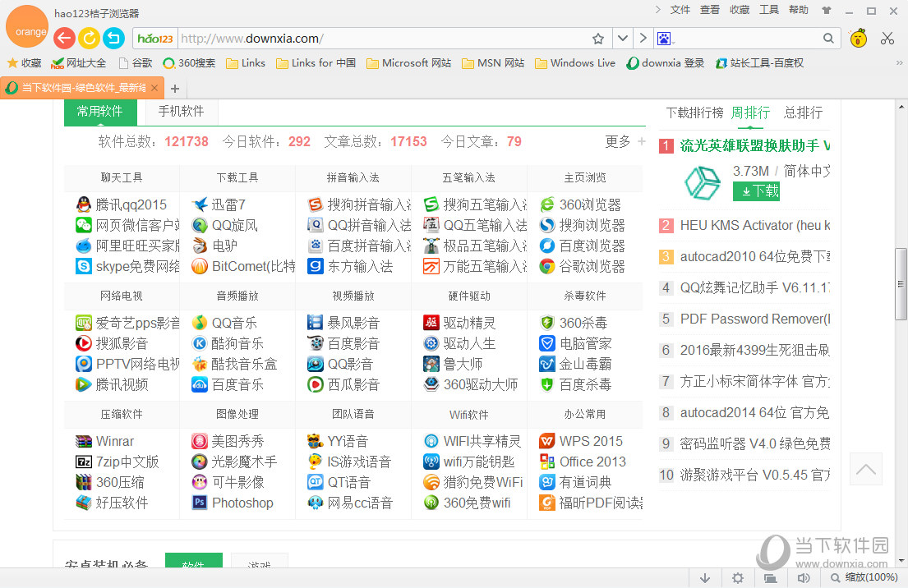The height and width of the screenshot is (588, 908).
Task: Click in the URL address field
Action: click(382, 39)
